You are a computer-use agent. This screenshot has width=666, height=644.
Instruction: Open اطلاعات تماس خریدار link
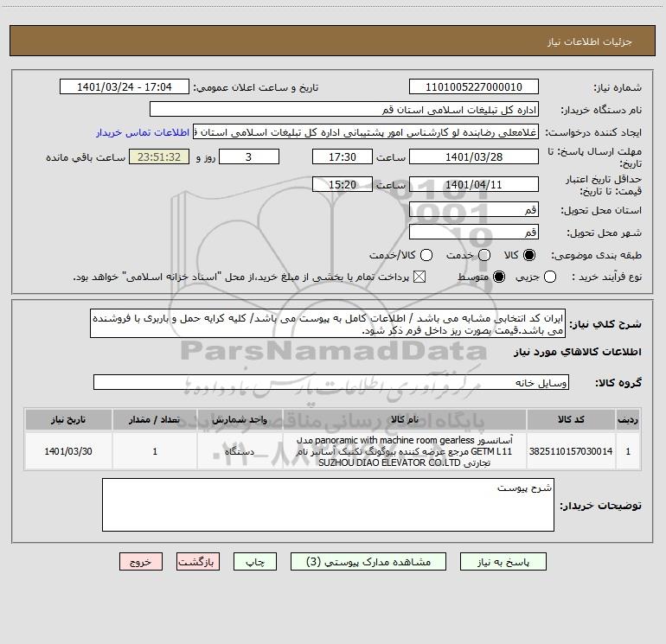[x=143, y=132]
